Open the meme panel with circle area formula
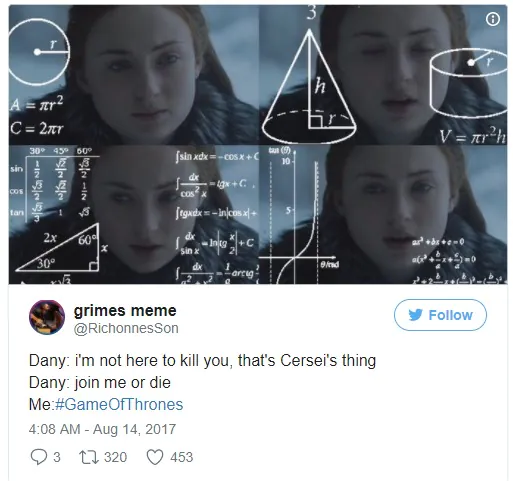The height and width of the screenshot is (481, 513). (x=133, y=75)
